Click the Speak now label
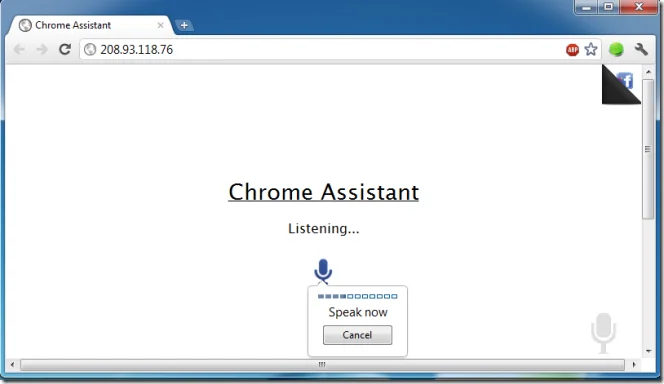Screen dimensions: 664x384 [358, 312]
